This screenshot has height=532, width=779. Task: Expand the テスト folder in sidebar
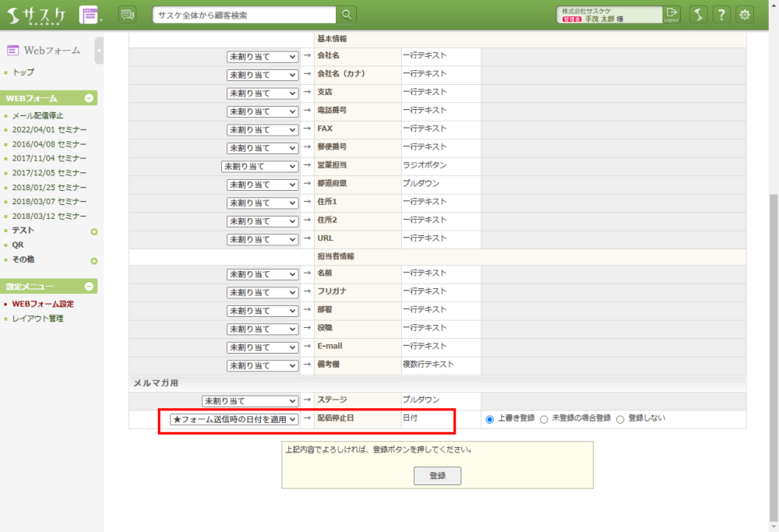93,231
